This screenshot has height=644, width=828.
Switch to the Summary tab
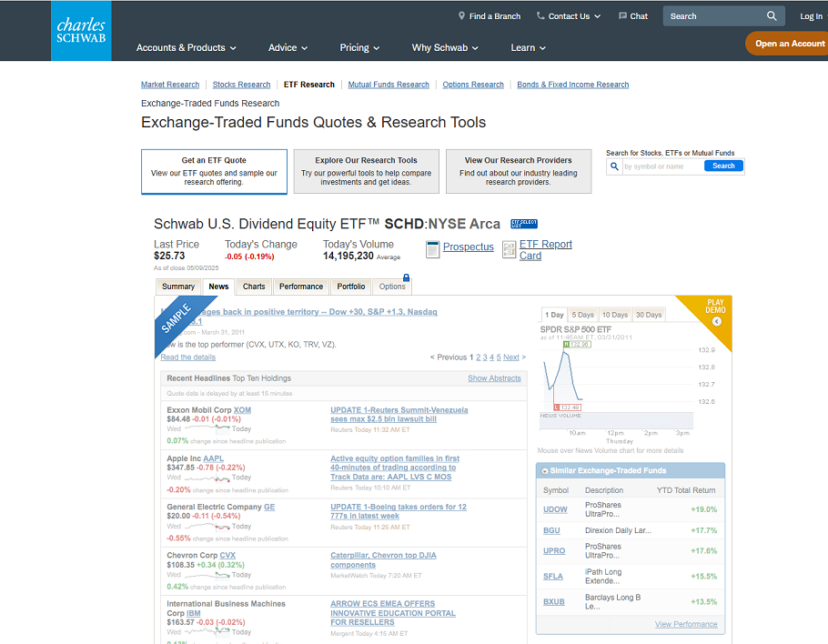[178, 287]
